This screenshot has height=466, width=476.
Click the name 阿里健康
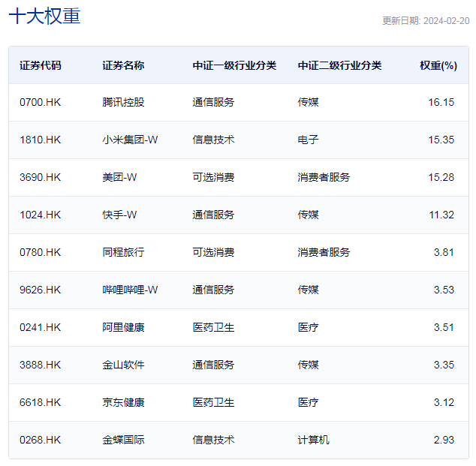pyautogui.click(x=123, y=327)
